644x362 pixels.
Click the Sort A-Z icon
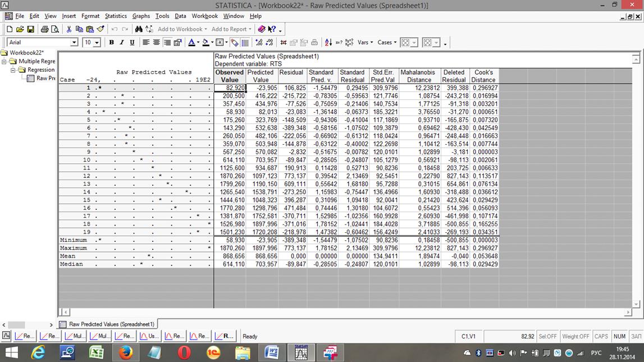tap(328, 43)
